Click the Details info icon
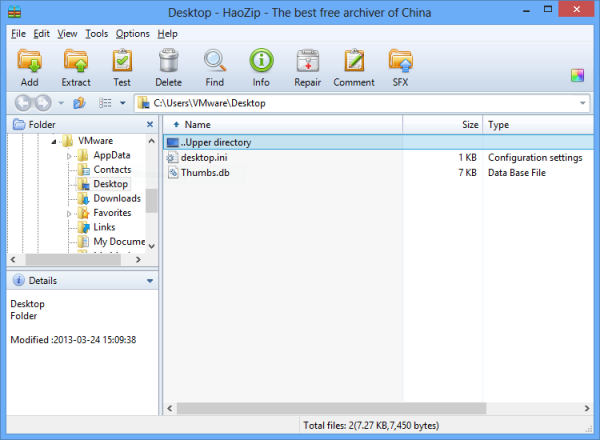 [19, 280]
